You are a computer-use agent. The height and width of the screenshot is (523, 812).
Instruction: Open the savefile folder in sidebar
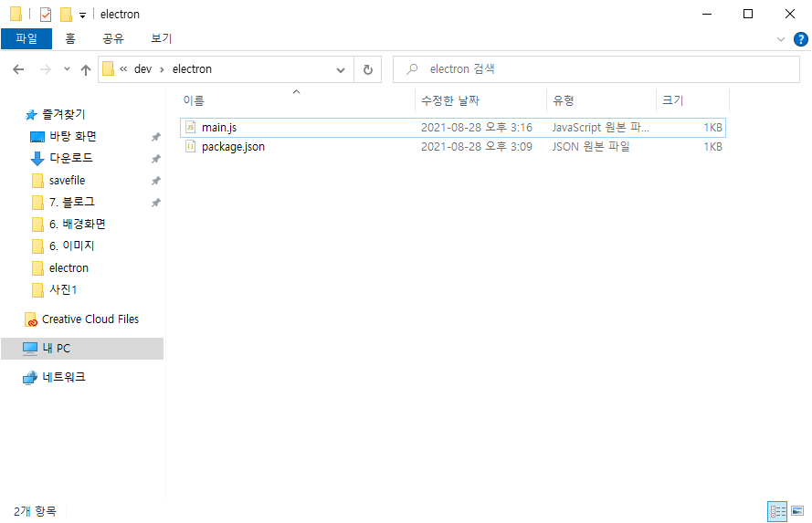click(67, 181)
